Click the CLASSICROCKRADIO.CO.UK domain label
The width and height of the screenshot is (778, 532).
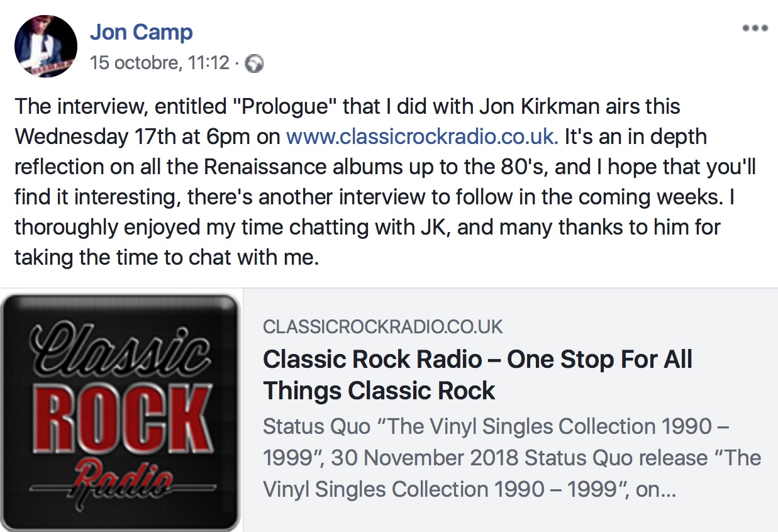tap(383, 327)
